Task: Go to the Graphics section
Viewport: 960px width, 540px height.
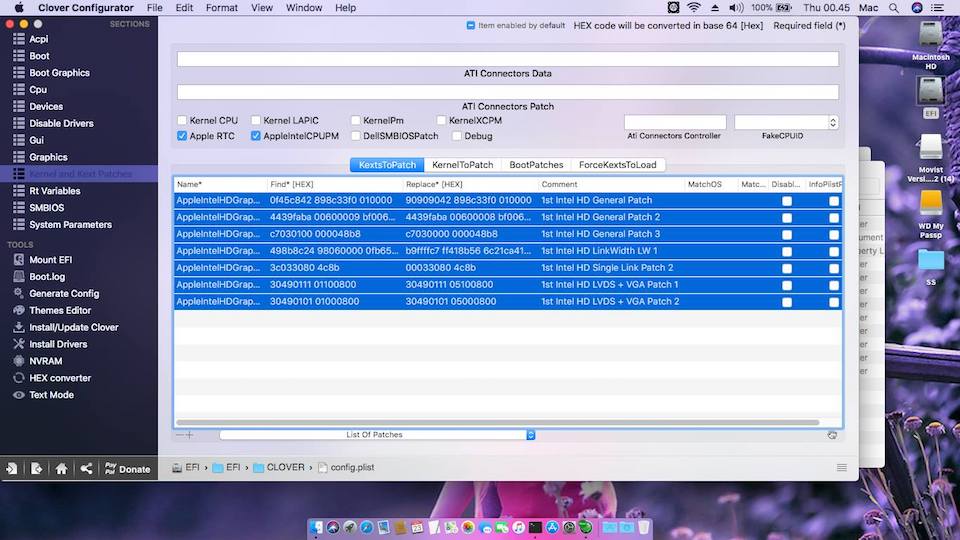Action: [48, 157]
